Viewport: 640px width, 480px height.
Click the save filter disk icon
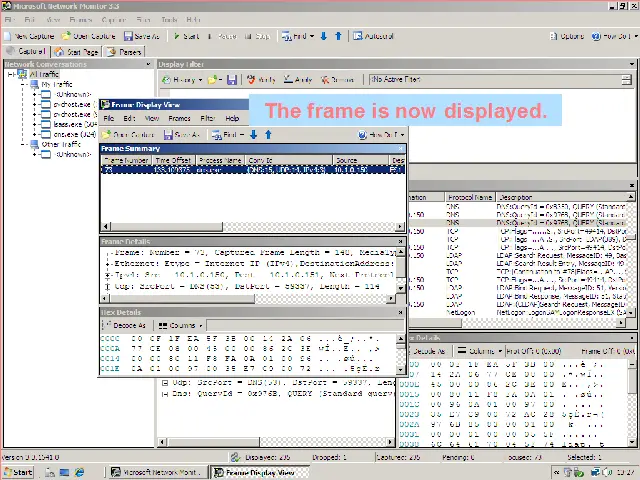pyautogui.click(x=232, y=80)
